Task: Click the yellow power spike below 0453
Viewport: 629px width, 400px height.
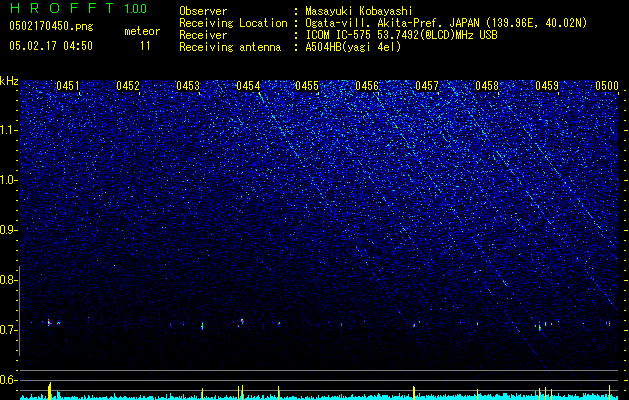Action: point(202,393)
